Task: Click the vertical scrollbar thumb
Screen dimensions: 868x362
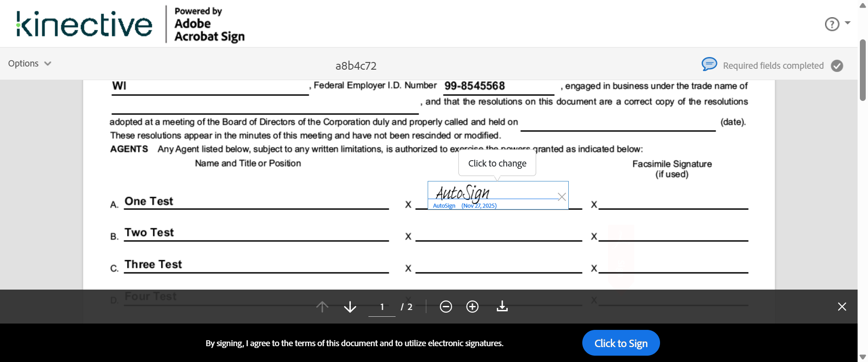Action: [x=863, y=70]
